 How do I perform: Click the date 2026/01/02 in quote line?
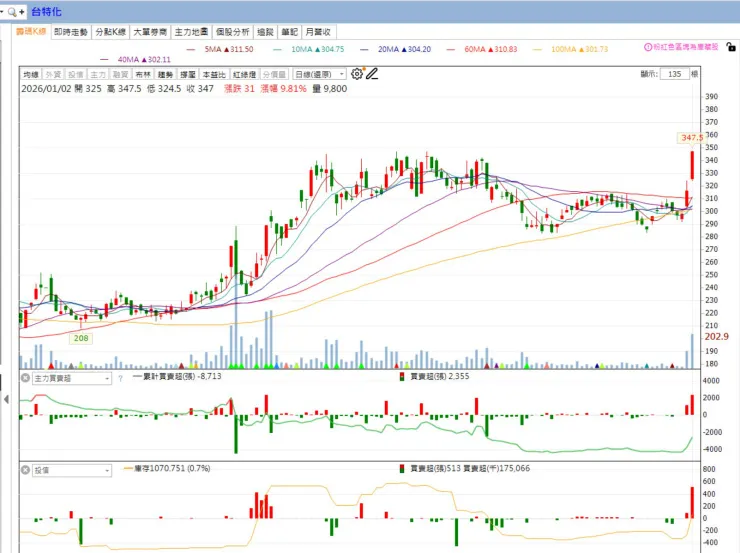click(45, 89)
